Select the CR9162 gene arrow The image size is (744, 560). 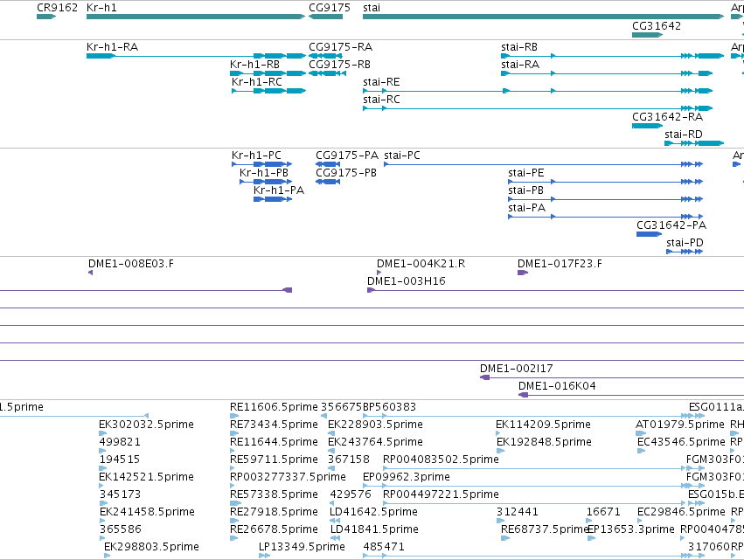(46, 17)
